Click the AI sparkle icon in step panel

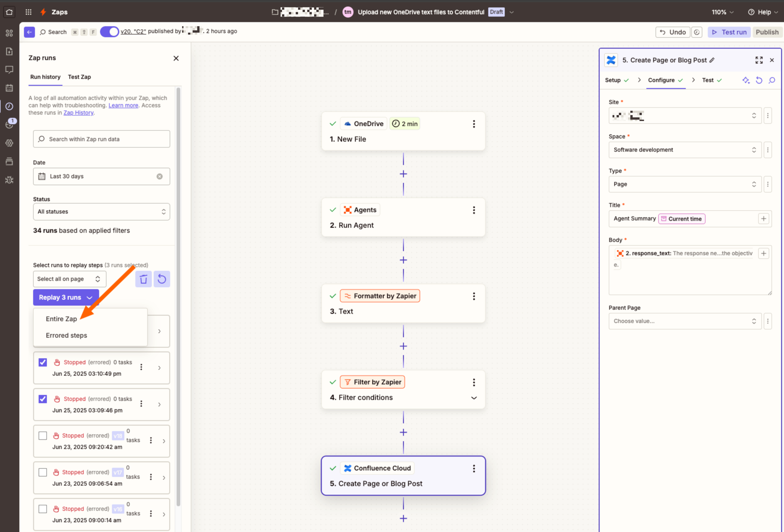[x=746, y=80]
